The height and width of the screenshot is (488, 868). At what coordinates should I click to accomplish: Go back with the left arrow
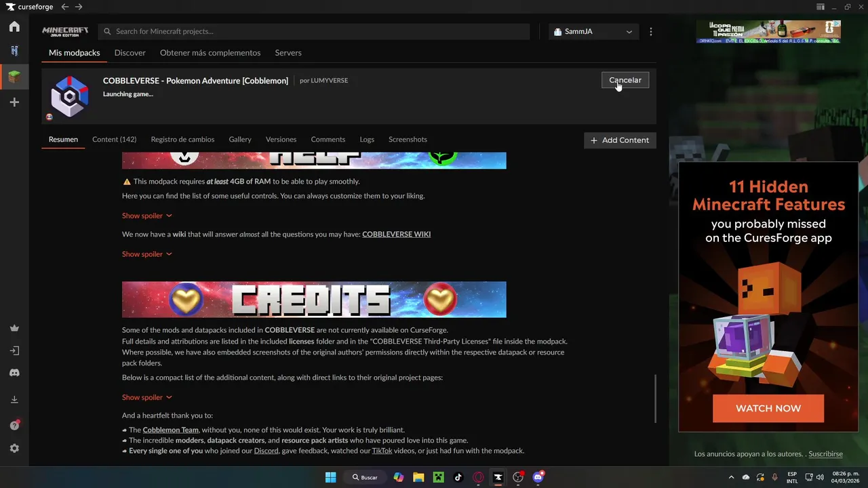[65, 7]
